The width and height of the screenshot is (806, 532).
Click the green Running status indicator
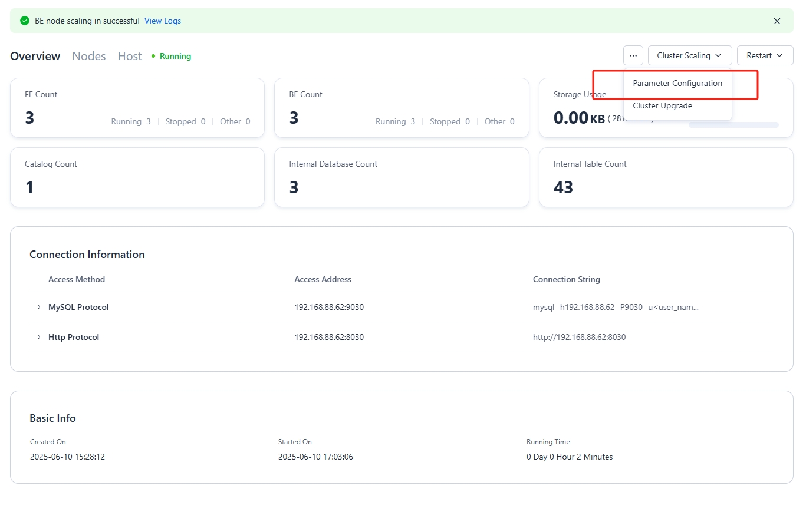click(x=171, y=56)
